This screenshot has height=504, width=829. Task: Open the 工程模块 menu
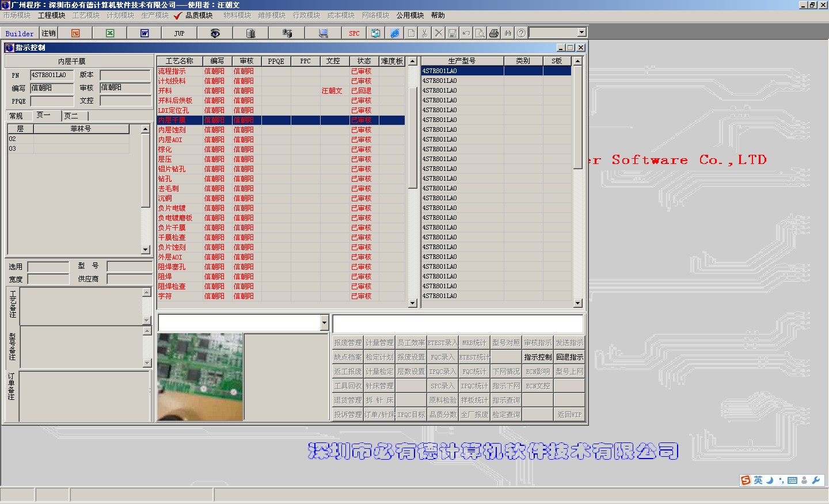pyautogui.click(x=51, y=16)
